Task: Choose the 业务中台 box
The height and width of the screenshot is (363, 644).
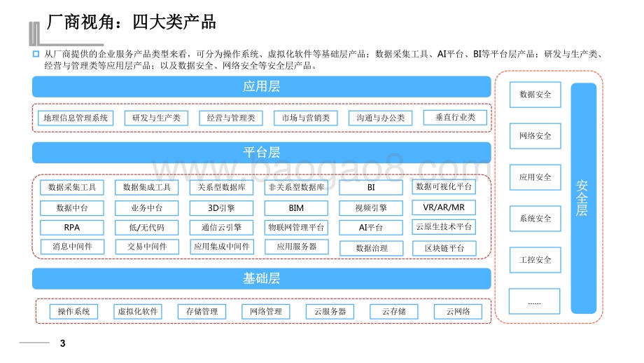Action: 146,208
